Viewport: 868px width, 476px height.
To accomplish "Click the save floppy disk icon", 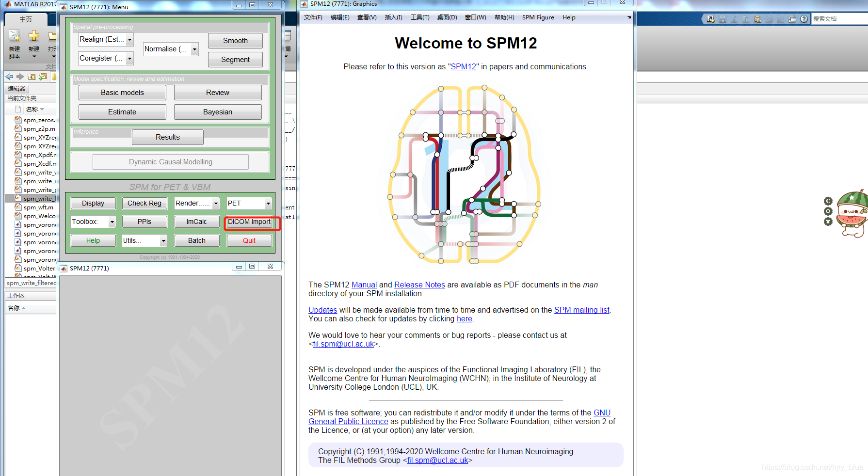I will [x=723, y=19].
